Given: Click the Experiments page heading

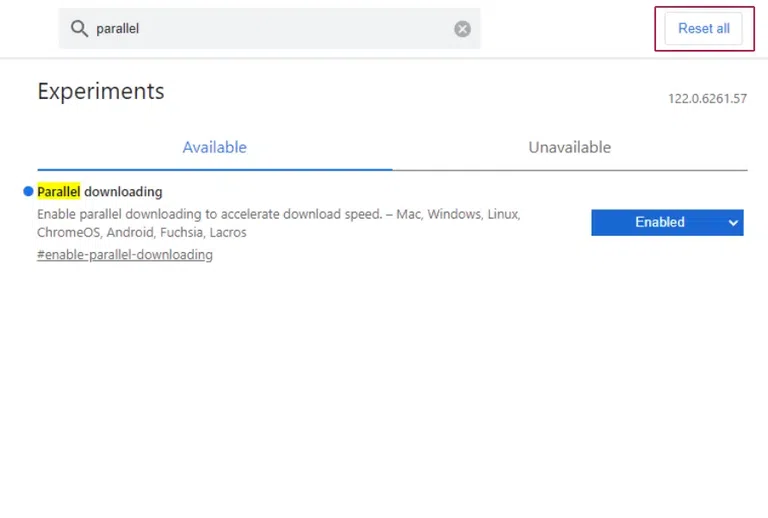Looking at the screenshot, I should coord(101,91).
